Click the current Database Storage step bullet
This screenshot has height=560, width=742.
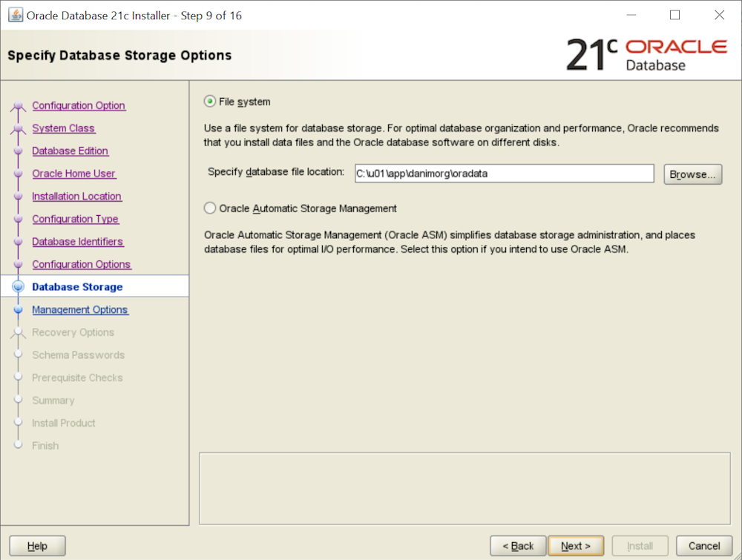[x=19, y=287]
